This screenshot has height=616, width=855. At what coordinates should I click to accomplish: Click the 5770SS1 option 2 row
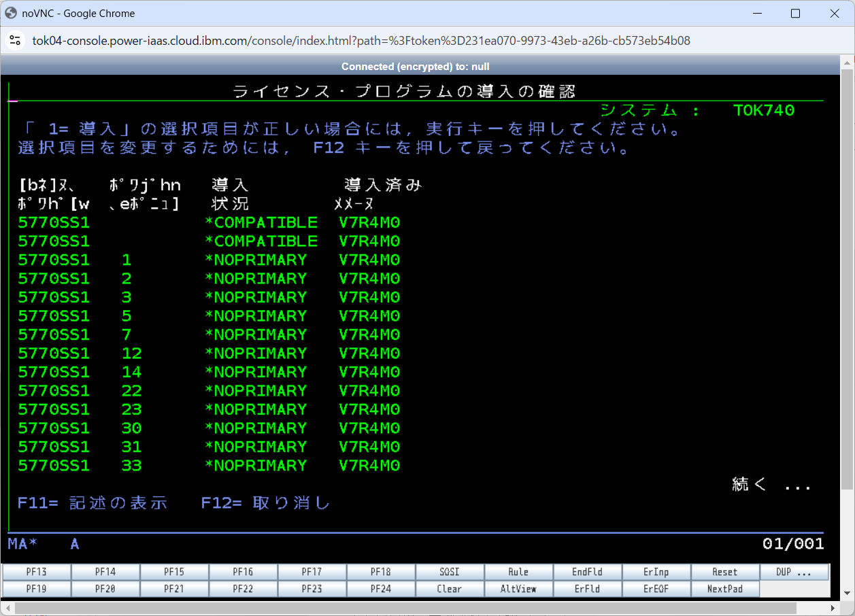(209, 279)
